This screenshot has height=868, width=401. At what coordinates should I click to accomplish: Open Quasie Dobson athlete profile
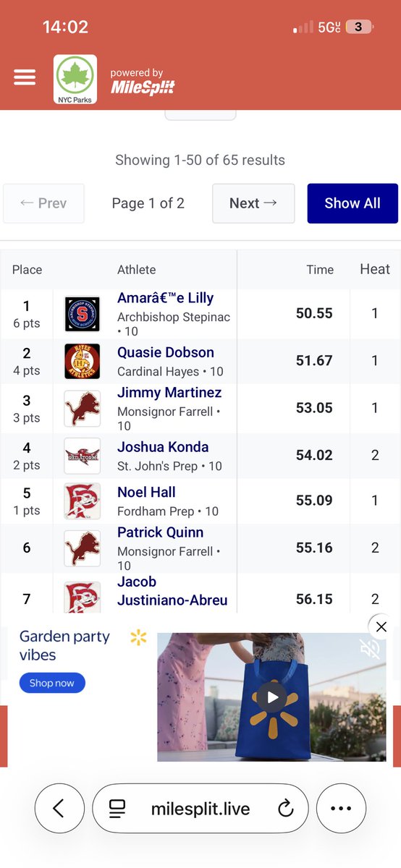click(166, 353)
